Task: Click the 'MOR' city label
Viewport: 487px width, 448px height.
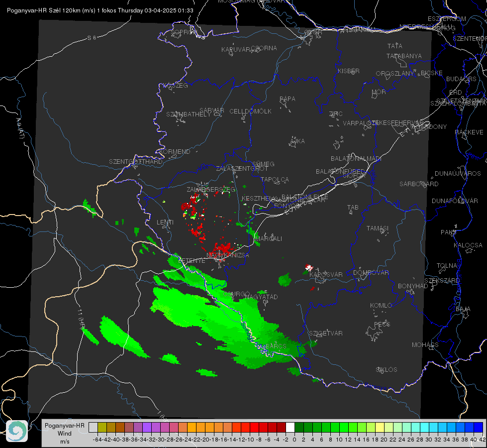Action: (379, 92)
